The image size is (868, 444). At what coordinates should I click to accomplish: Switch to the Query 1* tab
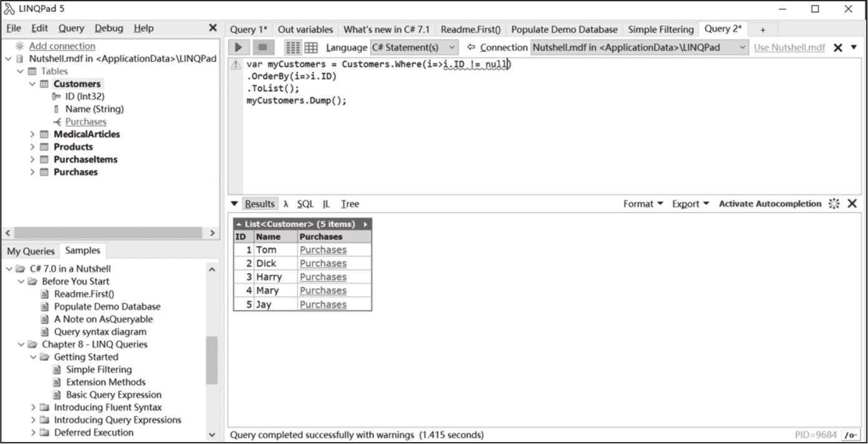pyautogui.click(x=249, y=29)
